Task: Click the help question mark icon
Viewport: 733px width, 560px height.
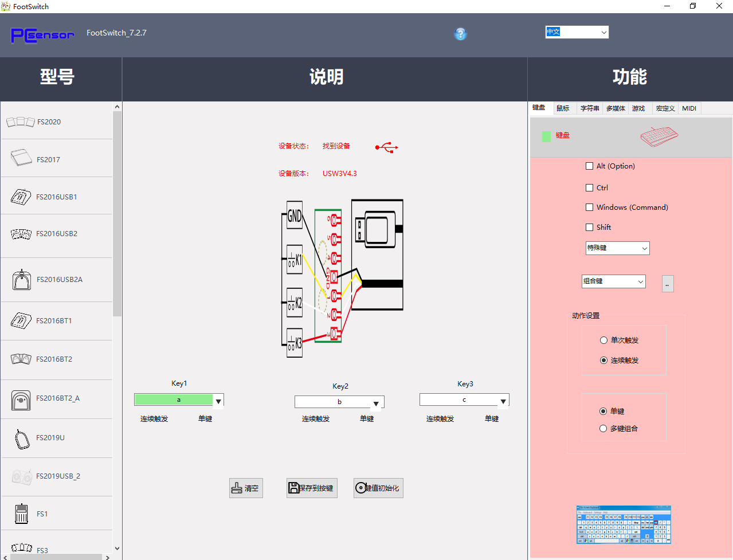Action: point(460,34)
